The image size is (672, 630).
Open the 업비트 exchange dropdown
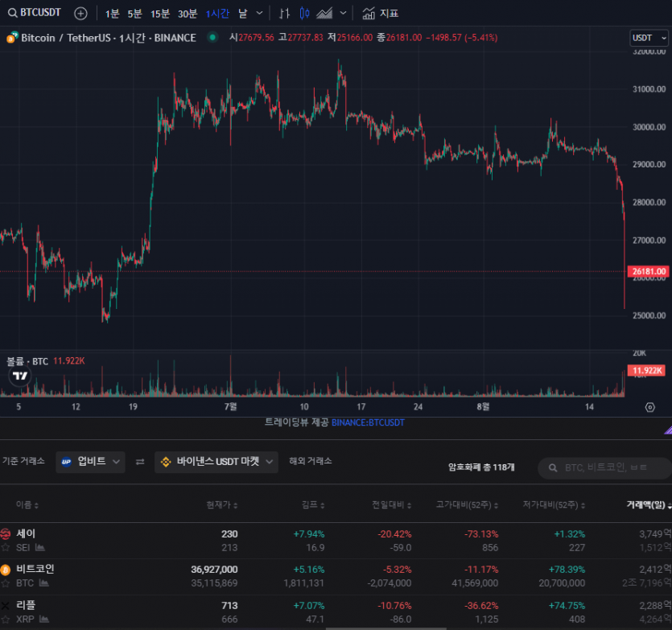[91, 462]
